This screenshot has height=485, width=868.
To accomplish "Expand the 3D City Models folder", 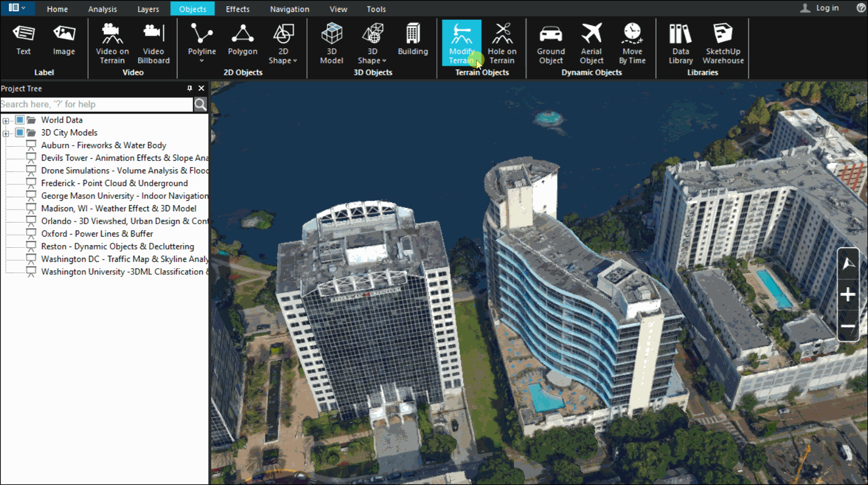I will click(6, 133).
